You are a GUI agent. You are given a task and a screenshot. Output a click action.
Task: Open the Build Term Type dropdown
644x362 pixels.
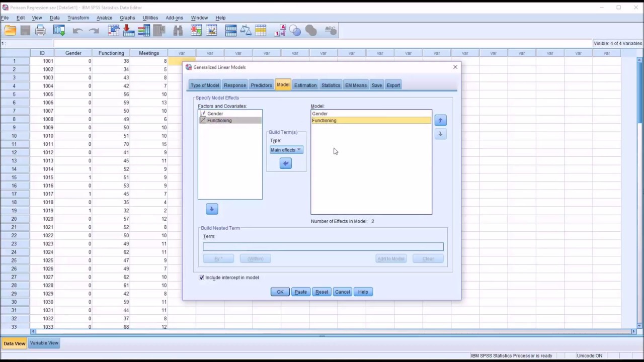[286, 150]
